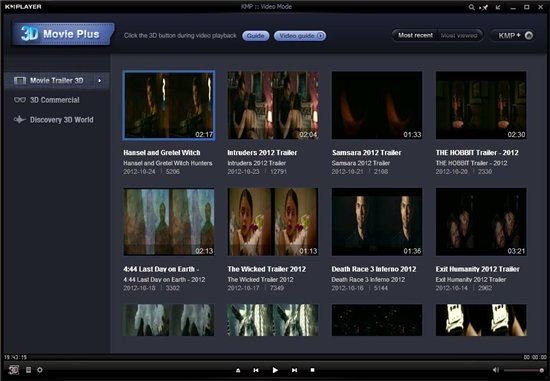Click the 'Samsara 2012 Trailer' bold title
This screenshot has width=550, height=381.
click(x=367, y=153)
